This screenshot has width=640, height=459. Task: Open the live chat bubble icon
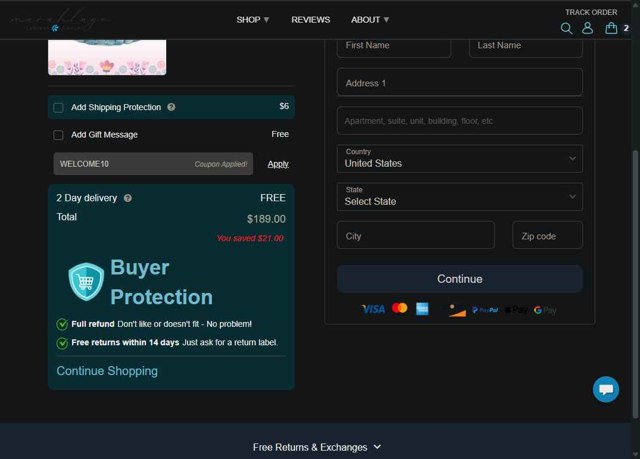click(x=606, y=389)
